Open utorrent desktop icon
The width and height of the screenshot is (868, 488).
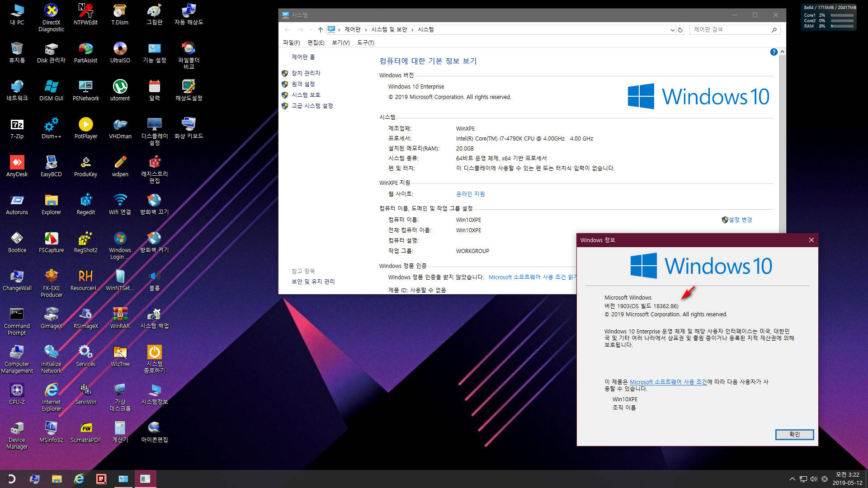coord(120,90)
